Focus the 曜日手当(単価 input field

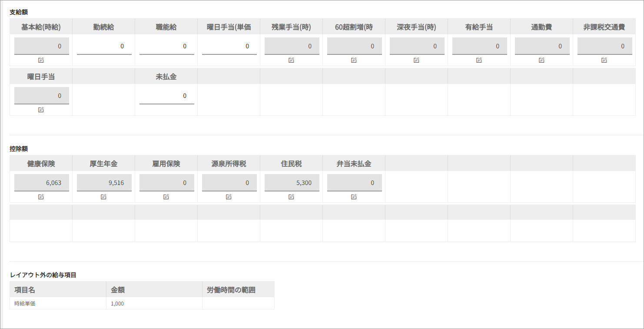[229, 46]
